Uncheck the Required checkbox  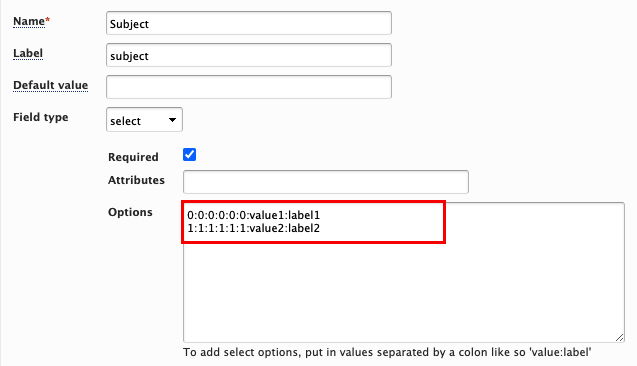coord(189,155)
